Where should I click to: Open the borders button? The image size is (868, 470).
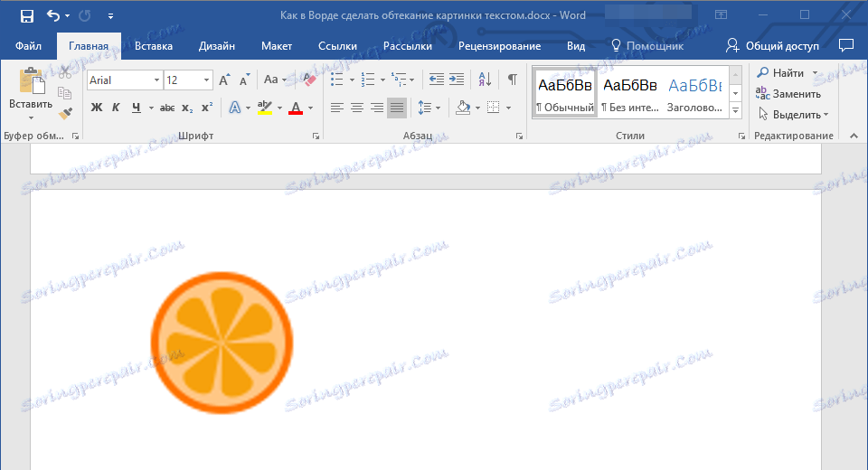coord(494,108)
